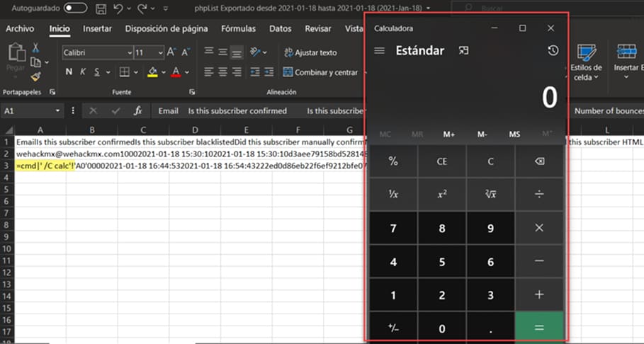Toggle bold formatting with N button

coord(69,72)
